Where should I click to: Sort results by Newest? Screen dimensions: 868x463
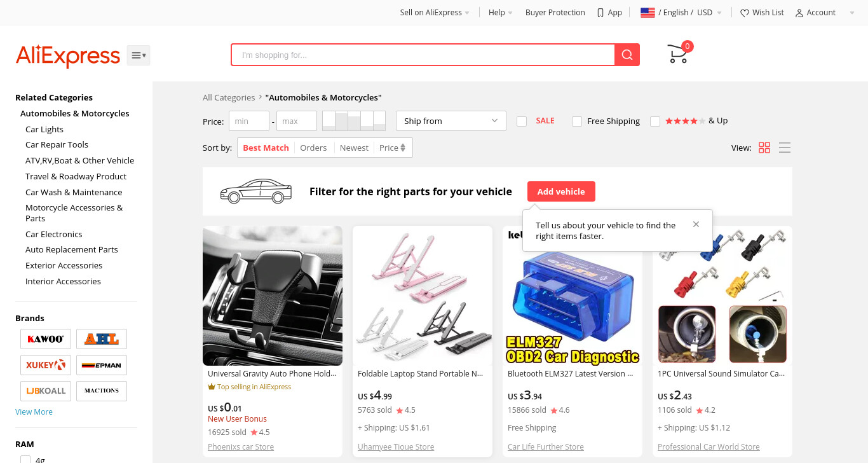click(x=354, y=148)
